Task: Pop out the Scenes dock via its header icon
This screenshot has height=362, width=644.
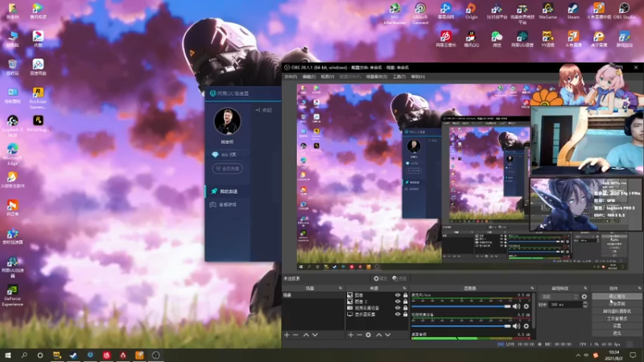Action: tap(340, 288)
